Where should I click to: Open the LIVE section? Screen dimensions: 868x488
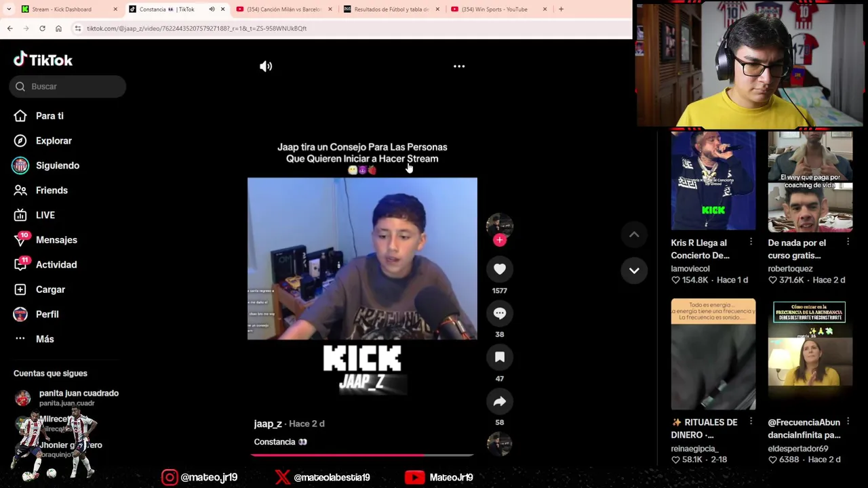45,215
